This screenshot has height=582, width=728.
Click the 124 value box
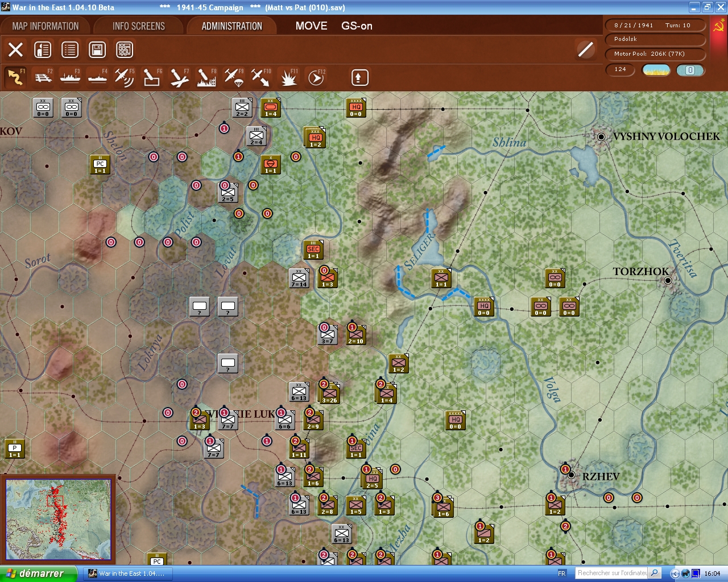621,69
